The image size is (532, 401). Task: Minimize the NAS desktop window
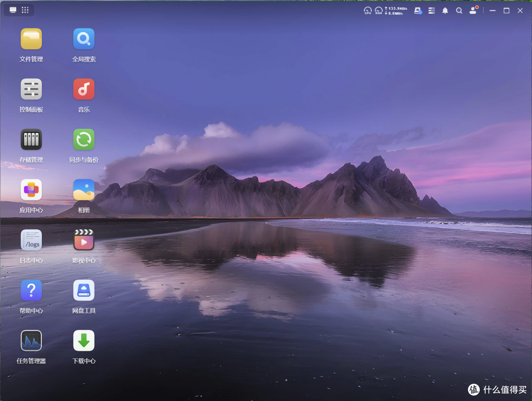coord(493,10)
